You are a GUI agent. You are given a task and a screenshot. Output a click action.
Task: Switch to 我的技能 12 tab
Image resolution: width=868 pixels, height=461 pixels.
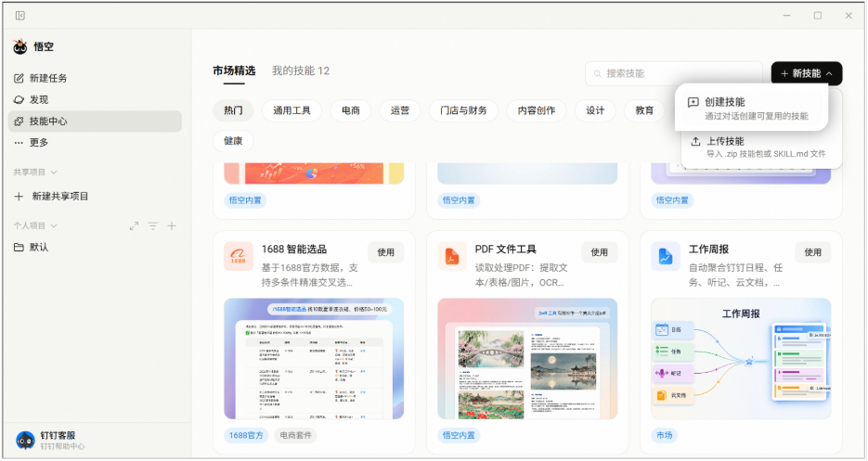(301, 70)
